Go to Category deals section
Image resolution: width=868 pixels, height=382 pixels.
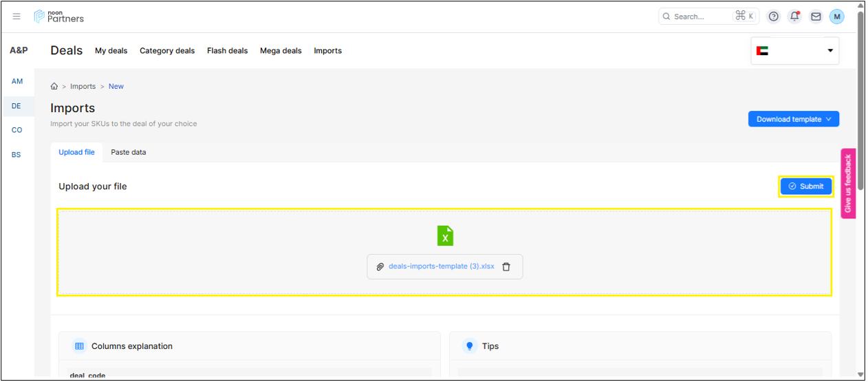coord(167,51)
